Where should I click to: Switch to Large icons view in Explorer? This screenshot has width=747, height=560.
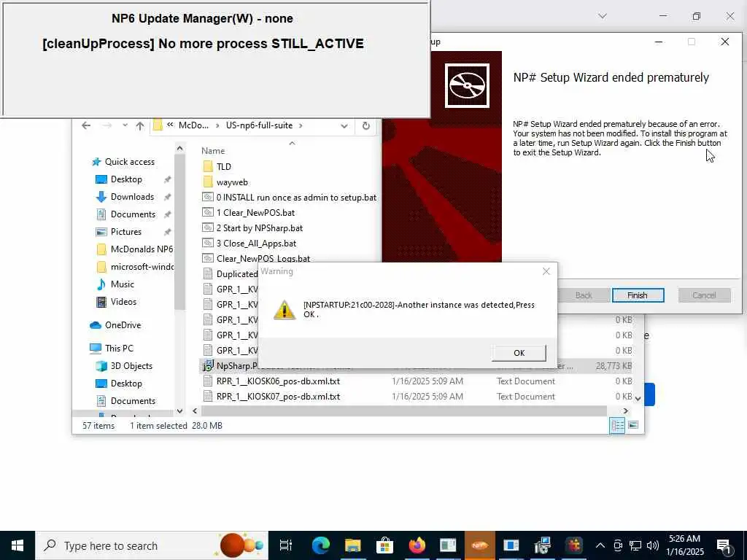coord(633,425)
